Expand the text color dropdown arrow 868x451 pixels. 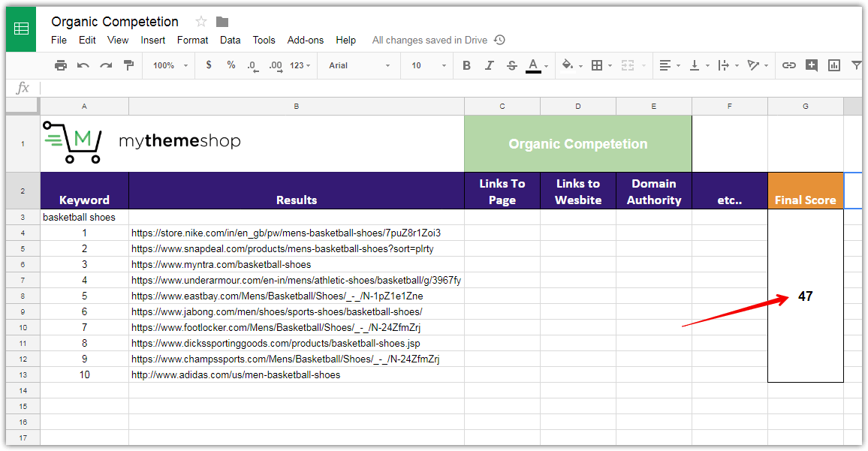pos(547,66)
